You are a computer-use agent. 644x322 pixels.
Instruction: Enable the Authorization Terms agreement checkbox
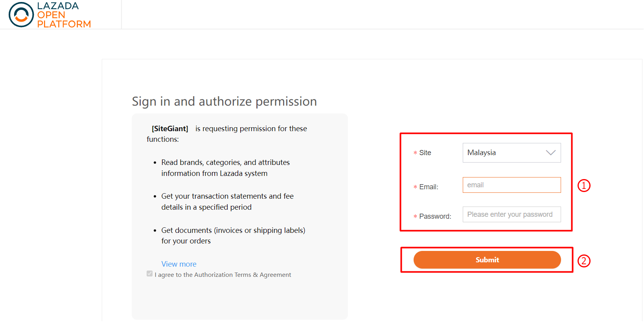pyautogui.click(x=149, y=273)
